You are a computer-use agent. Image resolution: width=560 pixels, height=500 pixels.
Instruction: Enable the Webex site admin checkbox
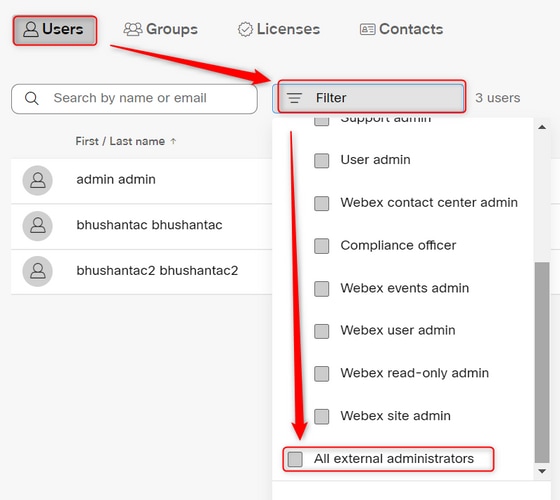tap(321, 416)
